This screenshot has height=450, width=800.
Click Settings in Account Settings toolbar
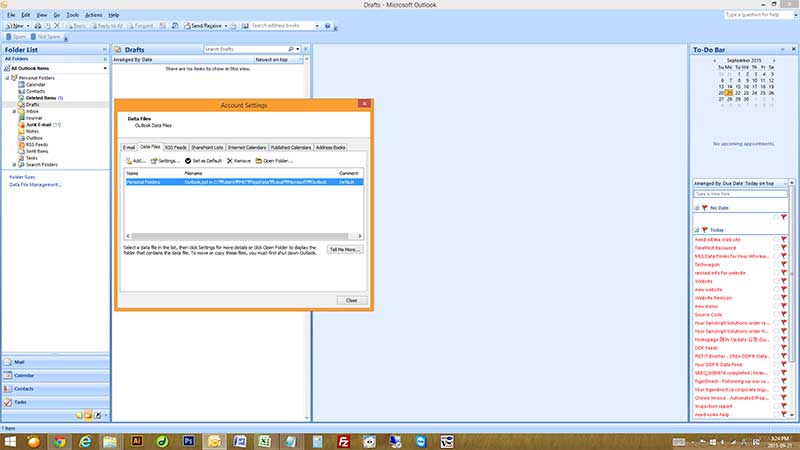click(x=165, y=161)
